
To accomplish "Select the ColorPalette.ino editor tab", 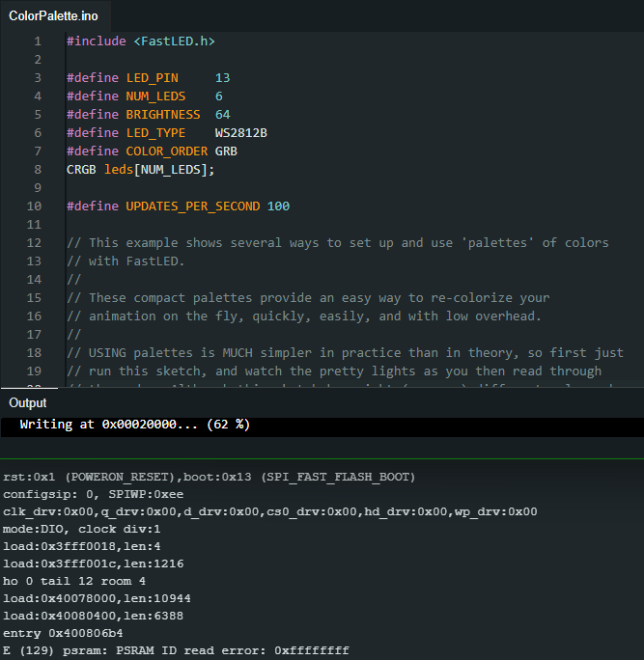I will click(x=55, y=15).
